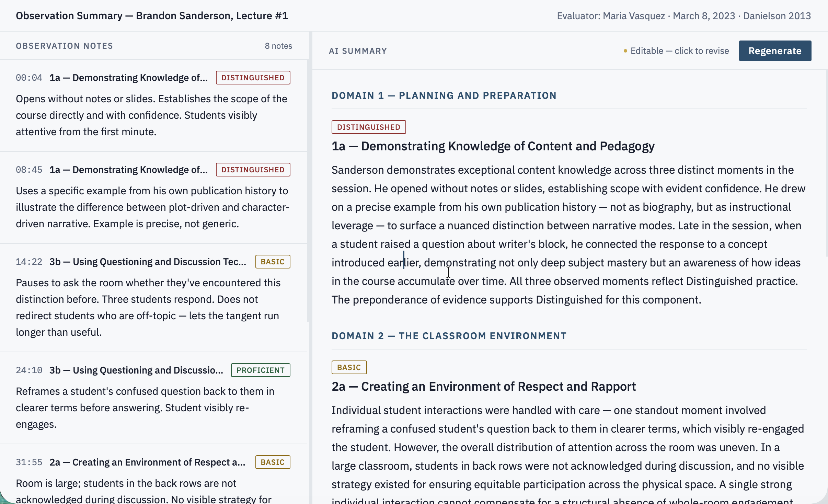Click the BASIC badge on 31:55 note

273,462
